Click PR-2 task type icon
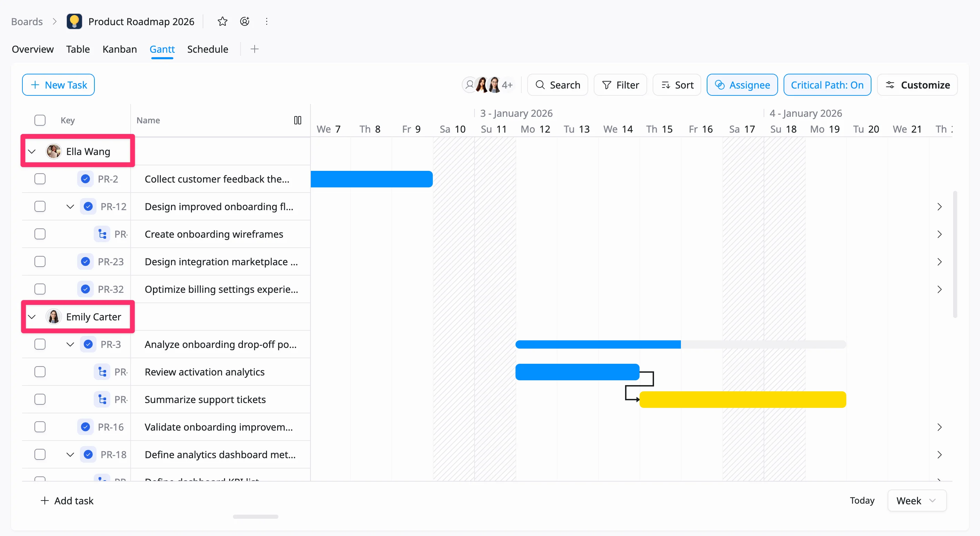This screenshot has height=536, width=980. click(85, 179)
